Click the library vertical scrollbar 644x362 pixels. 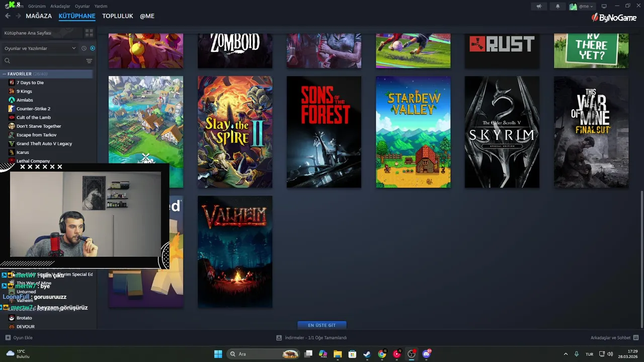(x=641, y=259)
